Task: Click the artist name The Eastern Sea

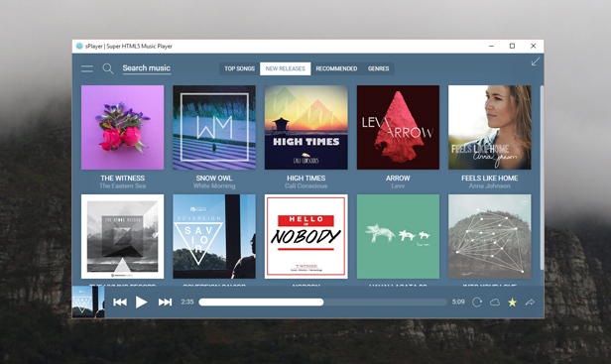Action: point(122,185)
